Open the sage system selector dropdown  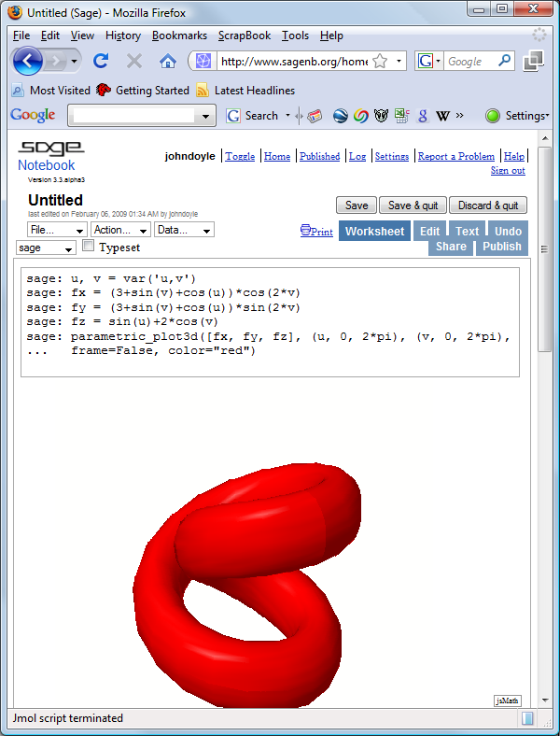tap(47, 248)
